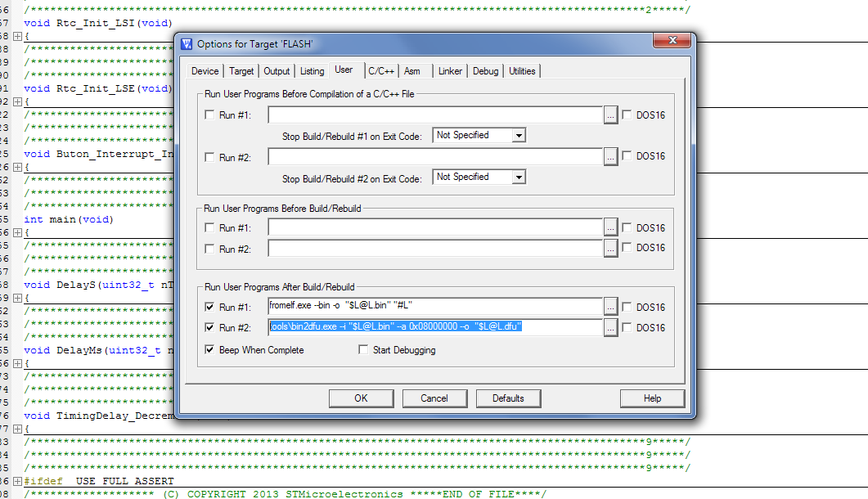Click the 'void Rtc_Init_LSI(void)' code line
This screenshot has width=868, height=499.
pos(98,23)
